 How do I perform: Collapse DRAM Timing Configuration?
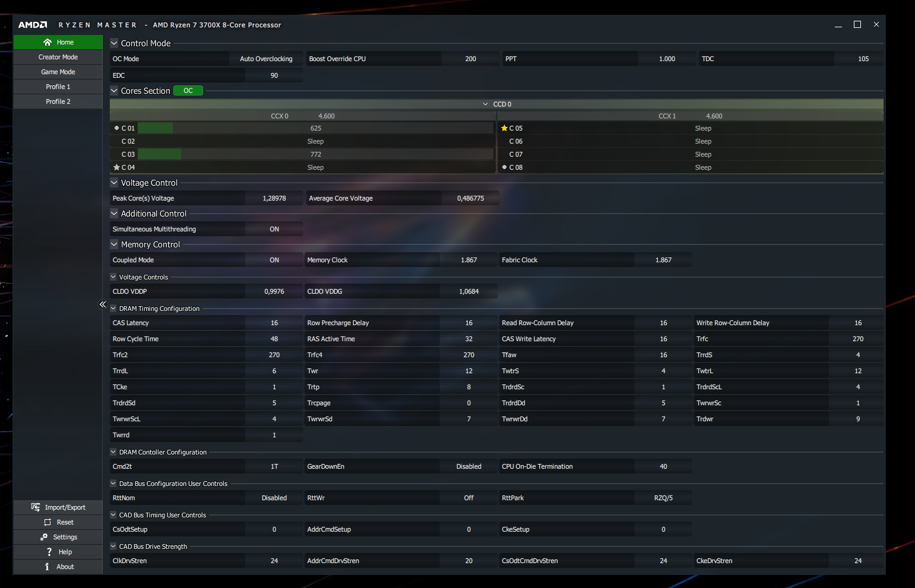[113, 309]
